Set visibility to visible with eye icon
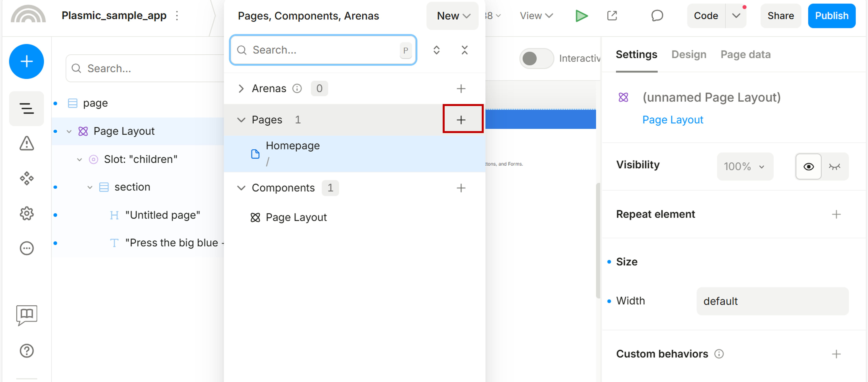 click(808, 167)
